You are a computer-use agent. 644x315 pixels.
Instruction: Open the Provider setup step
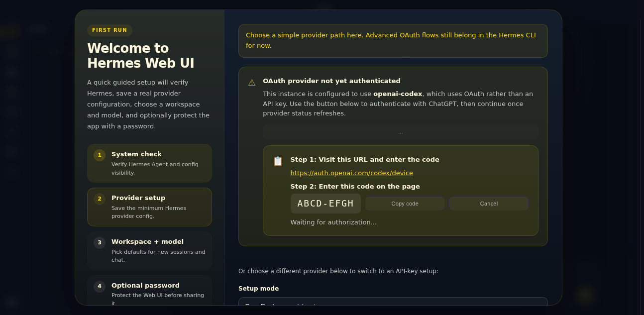tap(149, 207)
